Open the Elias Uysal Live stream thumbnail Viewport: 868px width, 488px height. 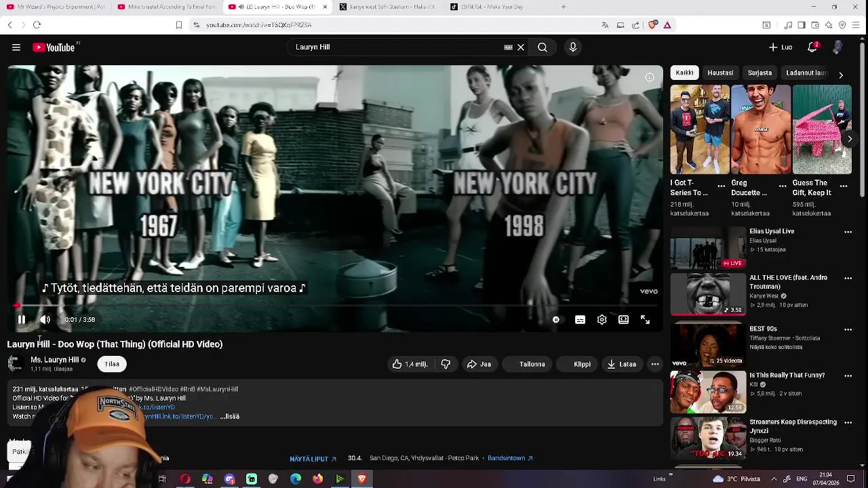[708, 247]
